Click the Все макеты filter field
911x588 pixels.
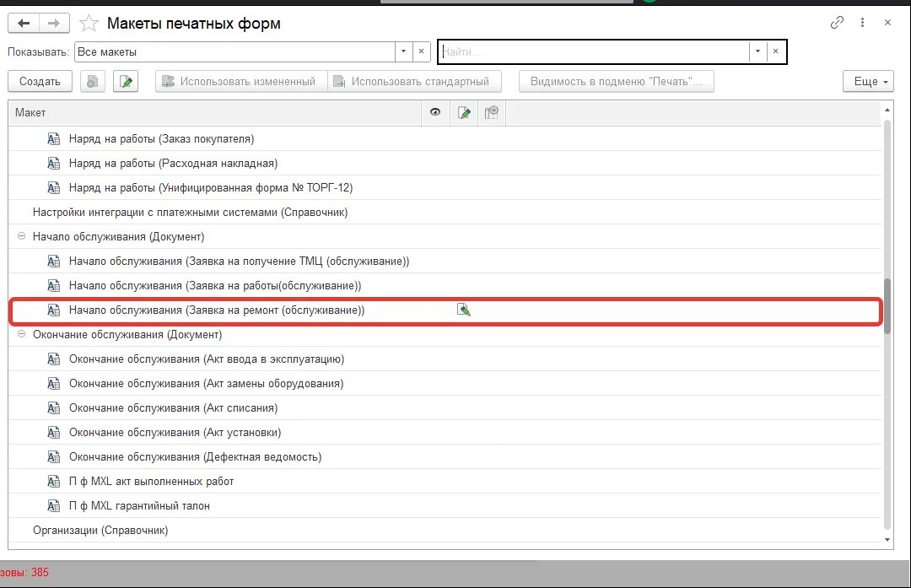[234, 51]
